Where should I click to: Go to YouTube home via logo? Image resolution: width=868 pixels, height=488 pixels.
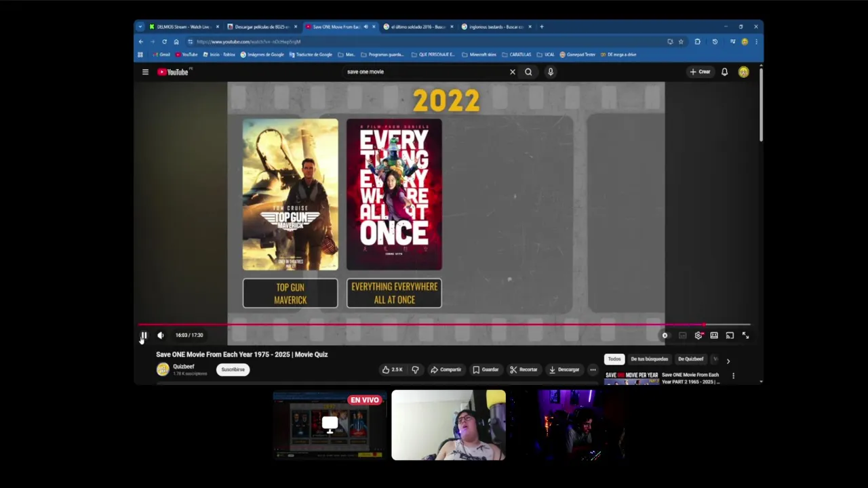(x=174, y=72)
